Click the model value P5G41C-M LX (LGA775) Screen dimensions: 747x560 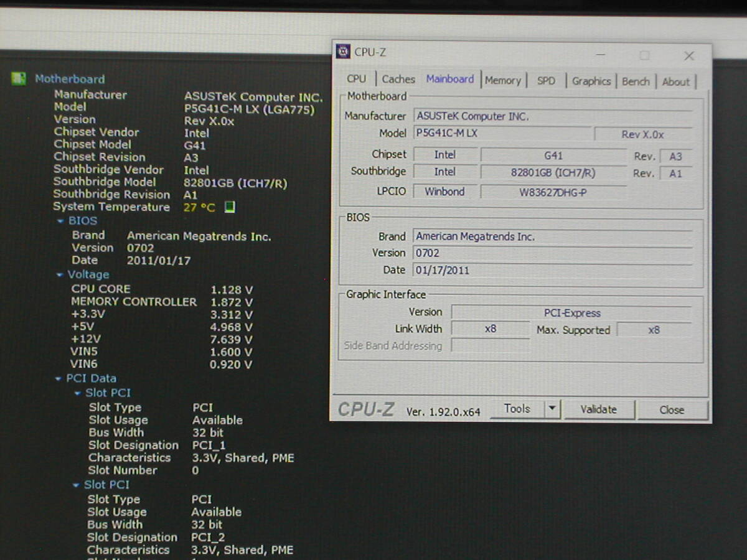pos(250,110)
